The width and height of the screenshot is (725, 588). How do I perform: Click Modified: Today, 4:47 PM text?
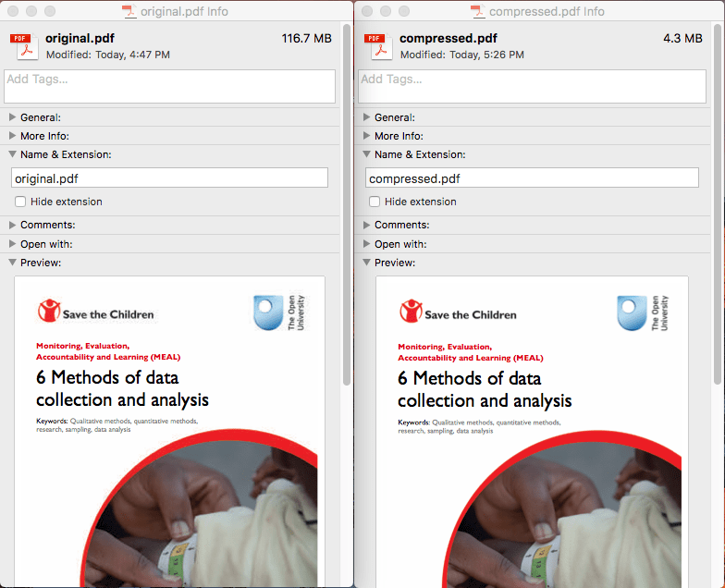108,55
